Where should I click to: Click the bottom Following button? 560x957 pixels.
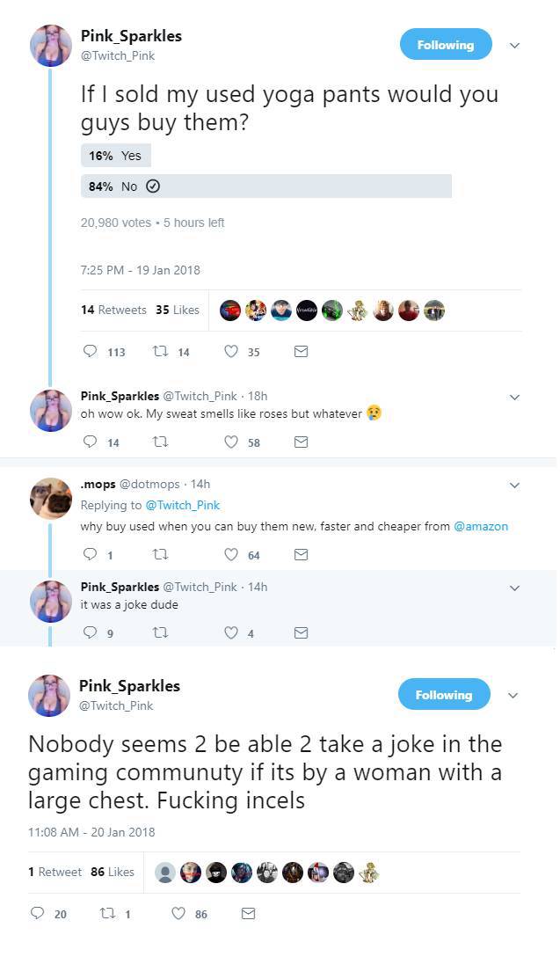tap(444, 693)
